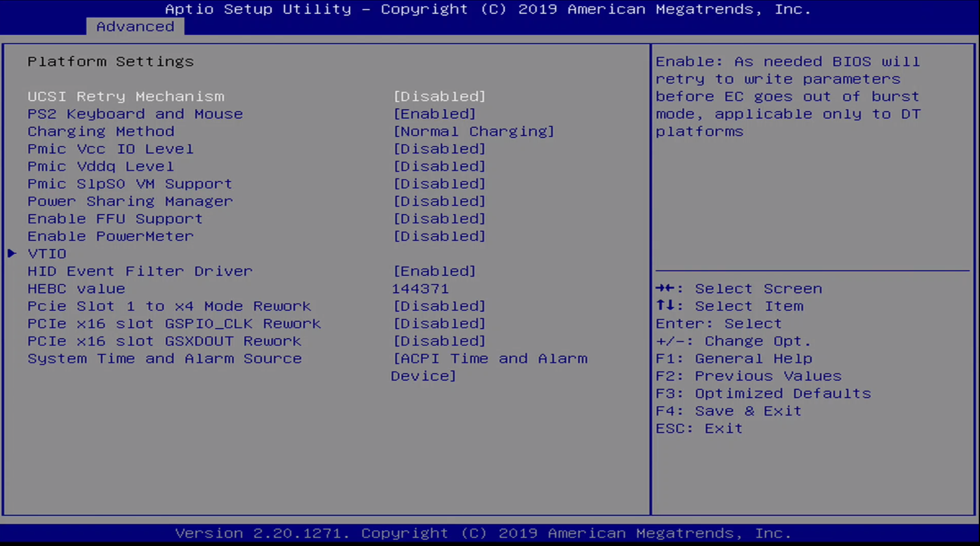This screenshot has width=980, height=546.
Task: Click the Select Item arrows hint
Action: point(730,306)
